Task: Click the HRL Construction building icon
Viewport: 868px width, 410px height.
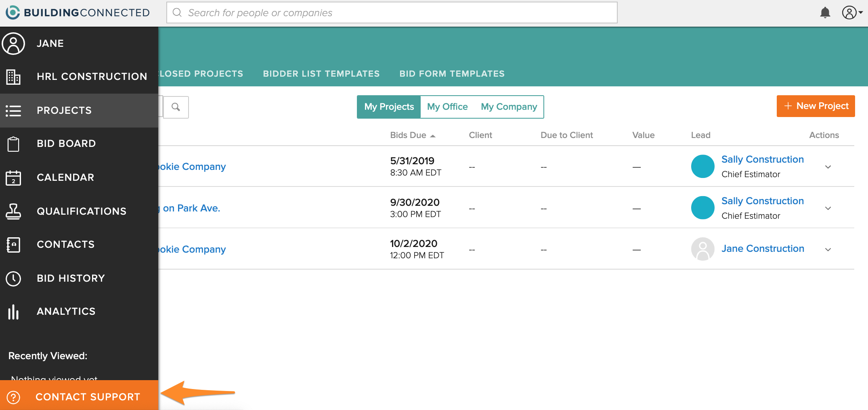Action: pos(13,77)
